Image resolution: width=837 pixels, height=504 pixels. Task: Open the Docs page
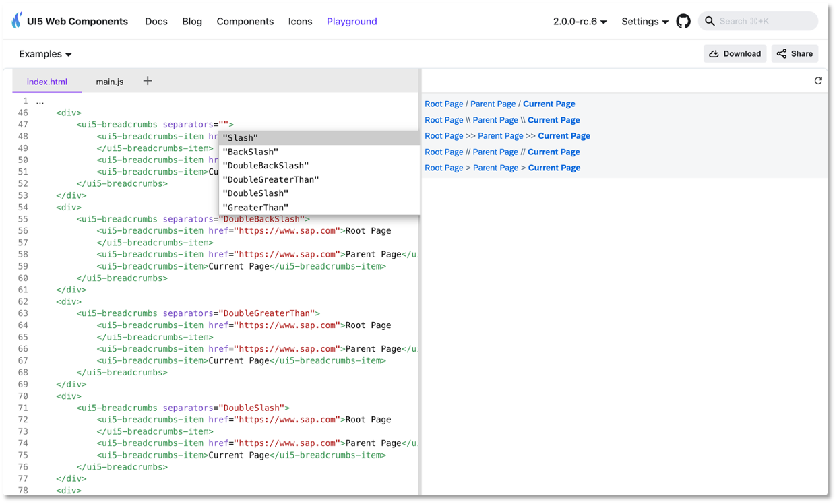tap(156, 21)
